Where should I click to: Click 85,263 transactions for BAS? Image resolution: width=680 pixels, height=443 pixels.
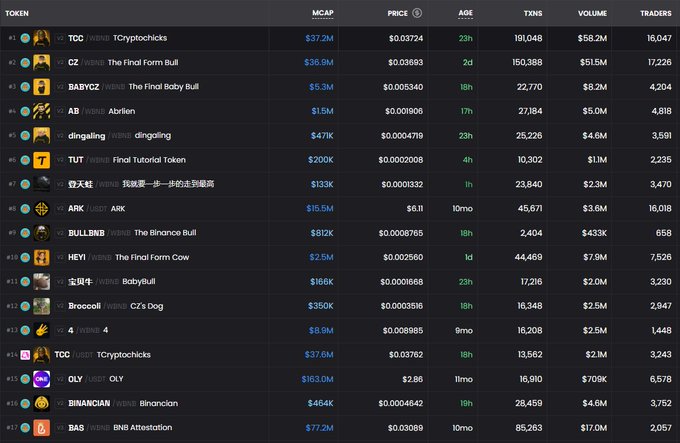click(x=529, y=428)
